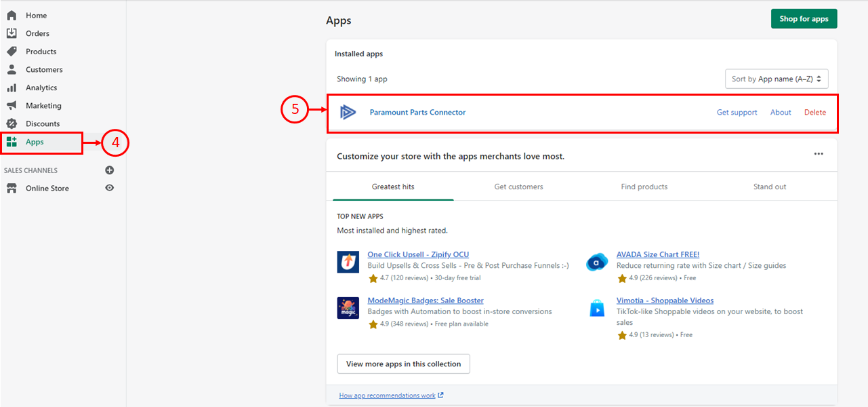Open One Click Upsell Zipify app thumbnail
Image resolution: width=868 pixels, height=407 pixels.
pos(348,262)
